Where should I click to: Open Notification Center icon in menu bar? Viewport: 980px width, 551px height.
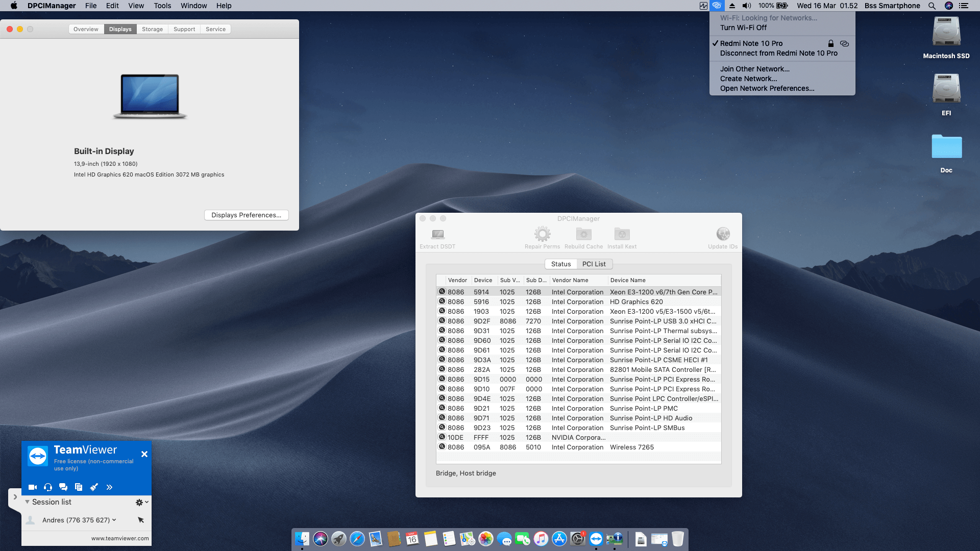click(x=964, y=6)
